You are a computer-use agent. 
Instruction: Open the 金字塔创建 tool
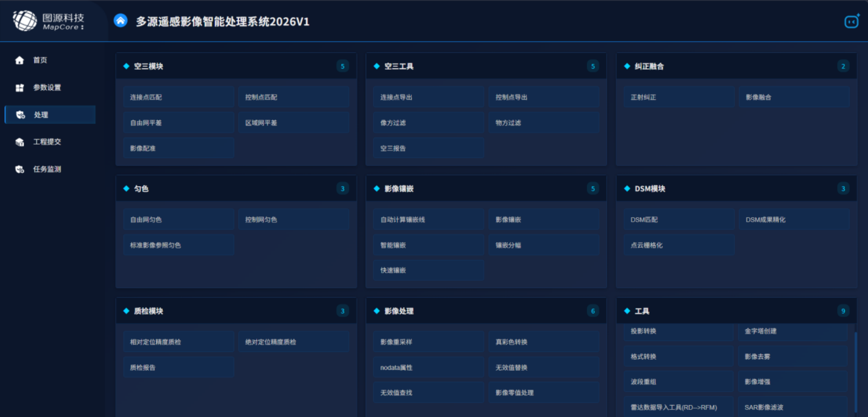click(x=793, y=332)
